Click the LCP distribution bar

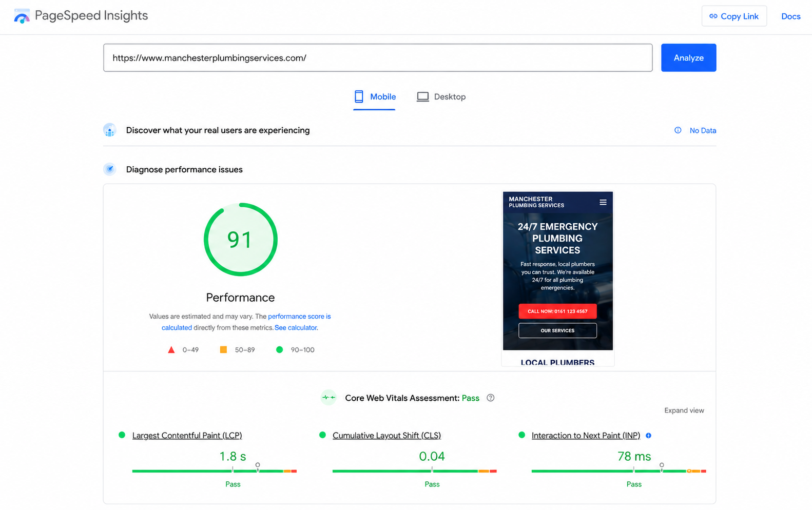214,471
